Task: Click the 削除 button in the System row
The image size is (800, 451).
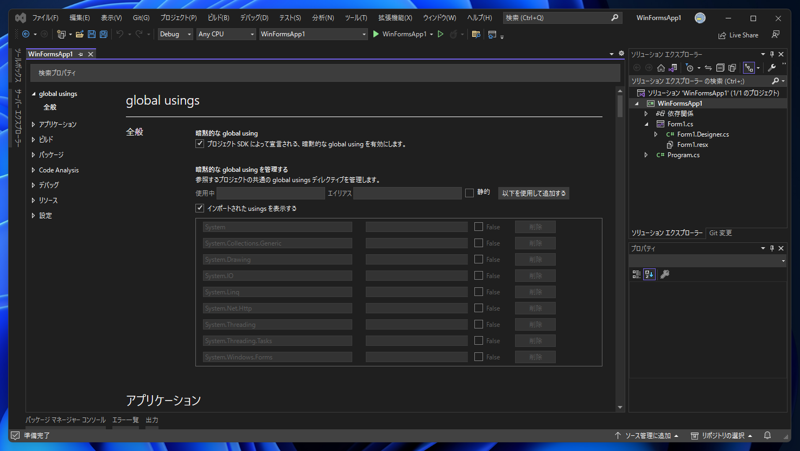Action: point(535,227)
